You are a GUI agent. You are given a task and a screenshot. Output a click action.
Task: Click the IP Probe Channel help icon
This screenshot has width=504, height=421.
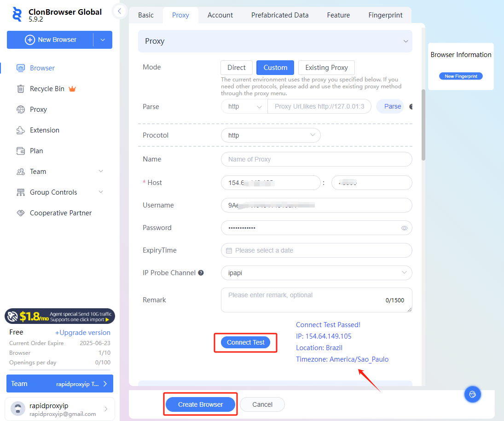[201, 273]
